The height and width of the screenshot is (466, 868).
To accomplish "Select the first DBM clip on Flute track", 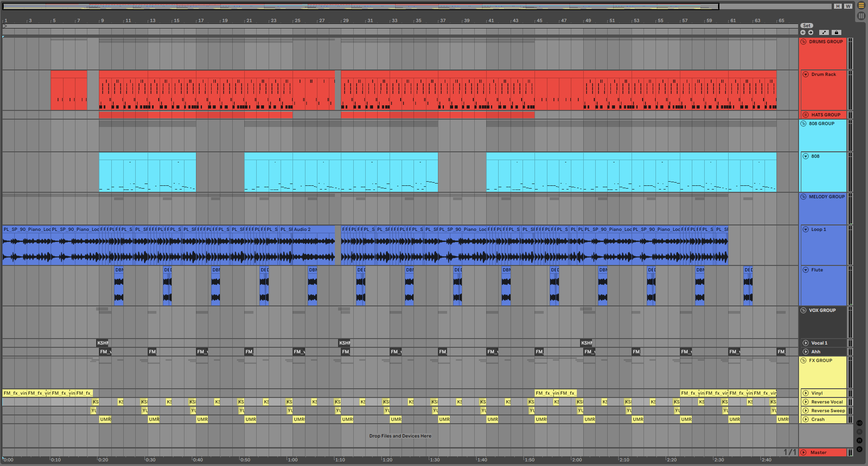I will coord(119,285).
